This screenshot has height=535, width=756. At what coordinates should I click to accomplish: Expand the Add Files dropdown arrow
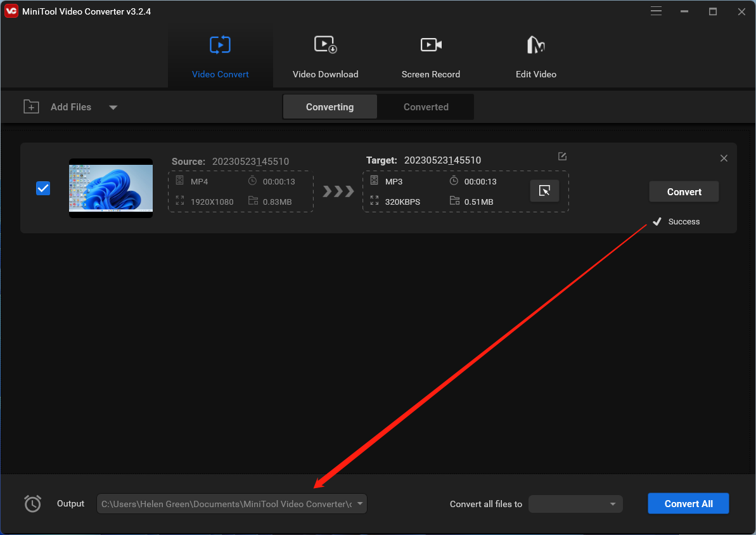(x=113, y=107)
